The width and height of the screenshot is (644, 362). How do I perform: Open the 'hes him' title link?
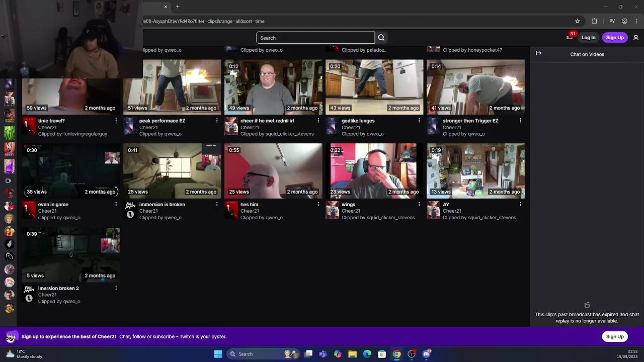[x=249, y=205]
